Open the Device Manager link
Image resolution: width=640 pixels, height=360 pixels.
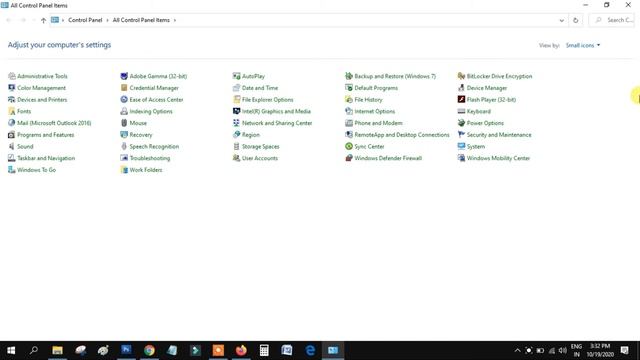pyautogui.click(x=487, y=88)
